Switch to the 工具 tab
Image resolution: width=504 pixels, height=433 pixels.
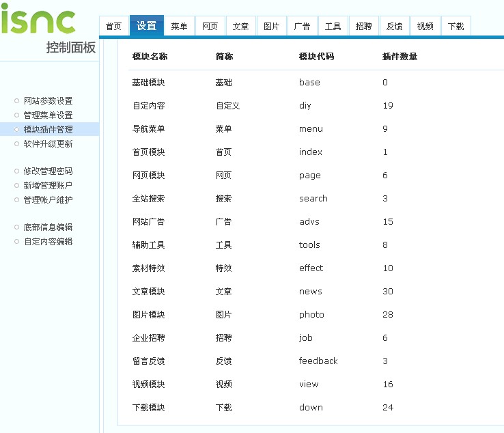tap(333, 27)
